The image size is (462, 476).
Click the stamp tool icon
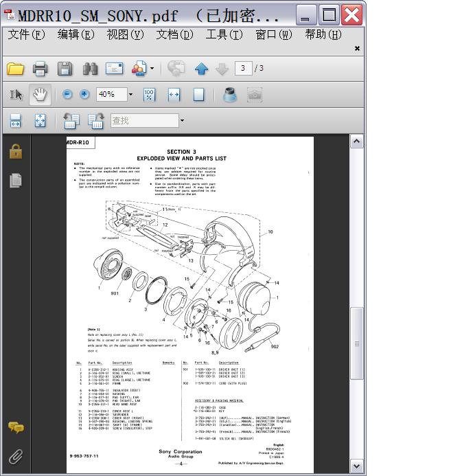pyautogui.click(x=230, y=95)
